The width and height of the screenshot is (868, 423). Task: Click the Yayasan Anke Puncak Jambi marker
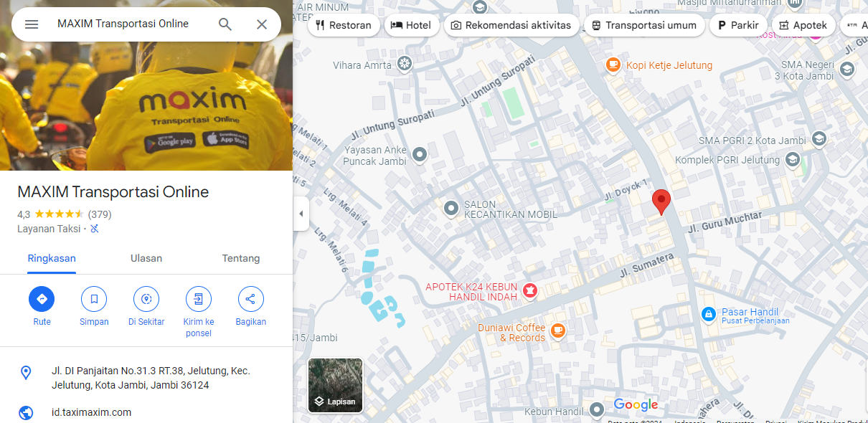click(420, 154)
